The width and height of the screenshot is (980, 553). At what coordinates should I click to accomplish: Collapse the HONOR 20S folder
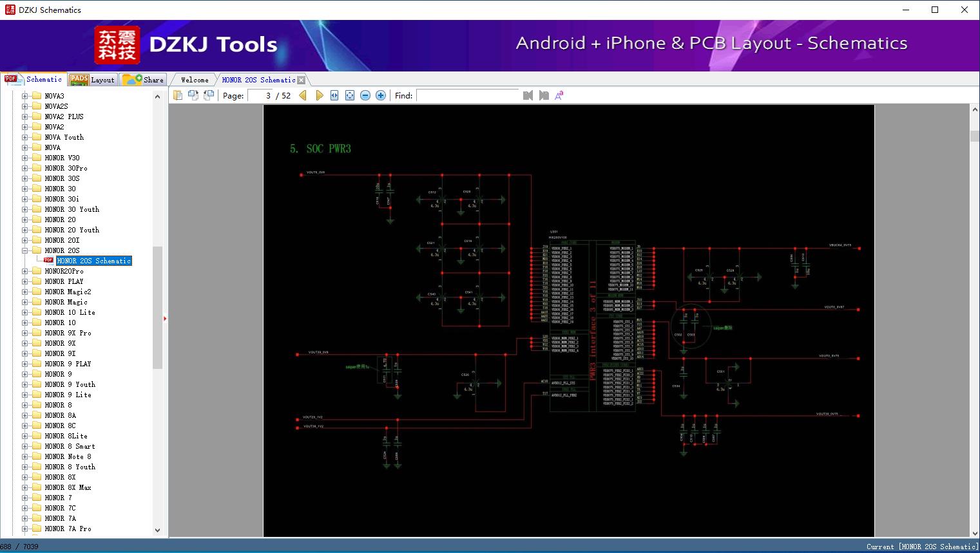(x=25, y=250)
